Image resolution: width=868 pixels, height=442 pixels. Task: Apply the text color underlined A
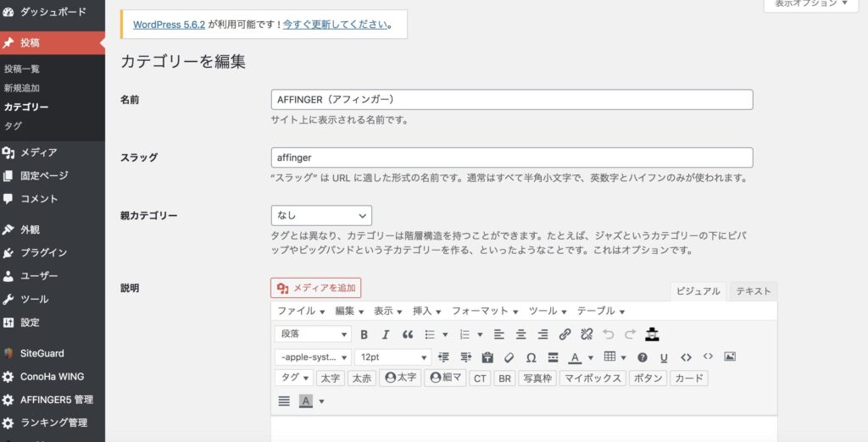576,356
